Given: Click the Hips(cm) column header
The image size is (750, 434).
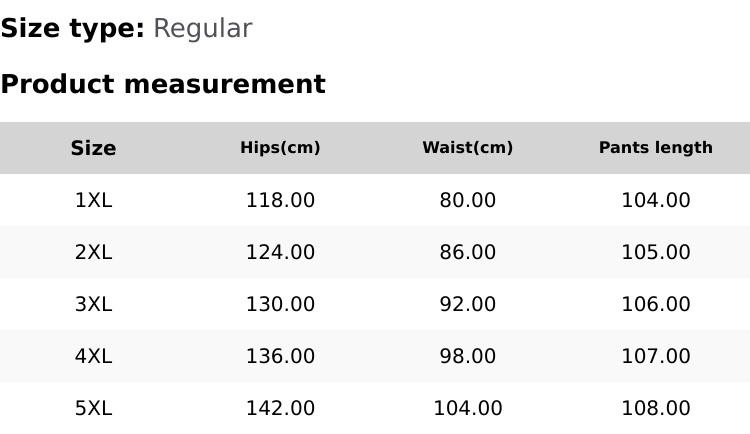Looking at the screenshot, I should (280, 148).
